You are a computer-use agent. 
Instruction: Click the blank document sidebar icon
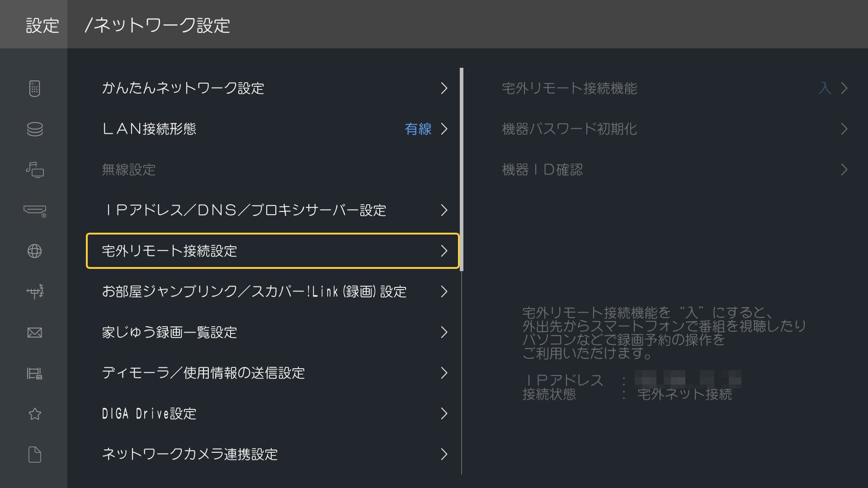click(34, 455)
